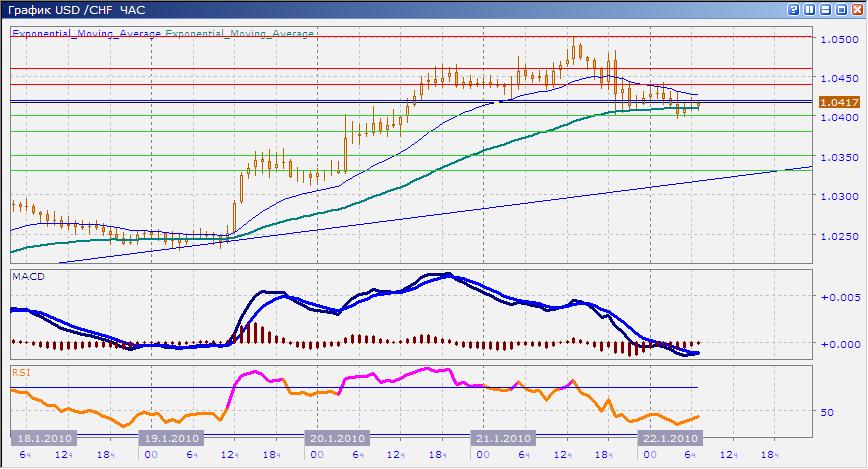The width and height of the screenshot is (868, 469).
Task: Click the 21.1.2010 date marker
Action: coord(501,438)
